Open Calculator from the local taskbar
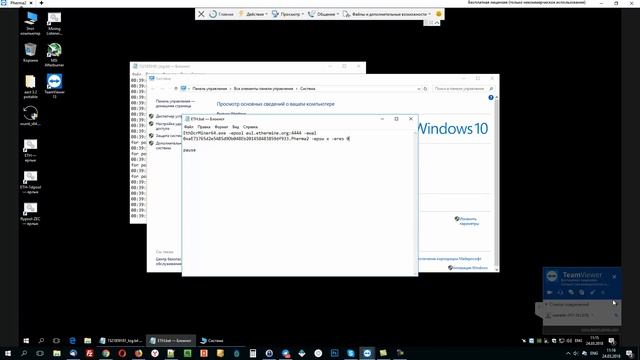The height and width of the screenshot is (360, 640). pos(253,353)
